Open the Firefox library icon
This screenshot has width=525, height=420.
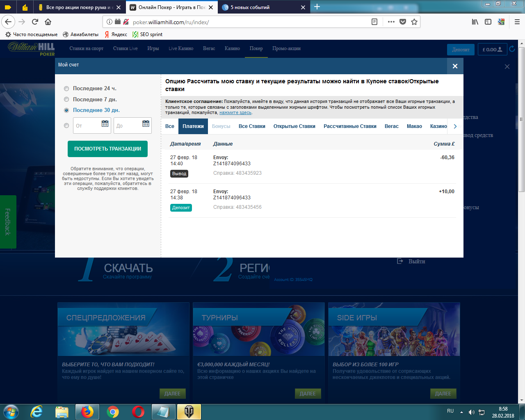click(475, 22)
